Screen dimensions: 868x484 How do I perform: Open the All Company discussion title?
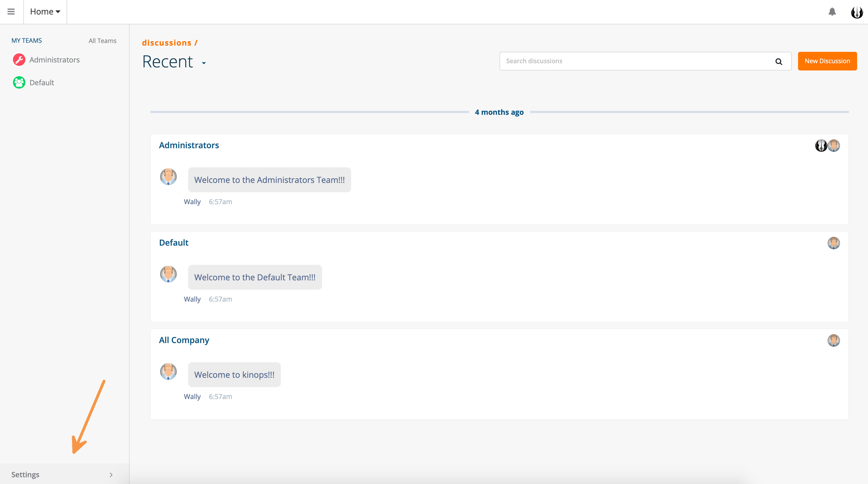184,340
